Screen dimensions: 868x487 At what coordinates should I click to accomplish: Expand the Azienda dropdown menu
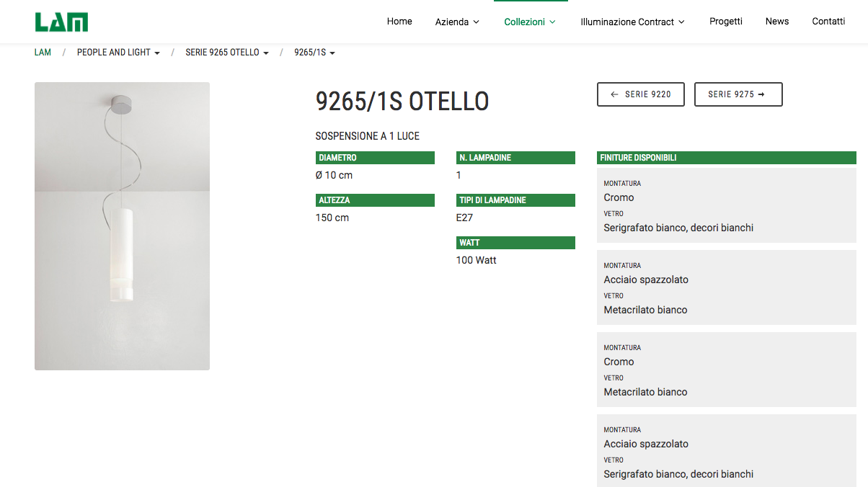(x=457, y=22)
